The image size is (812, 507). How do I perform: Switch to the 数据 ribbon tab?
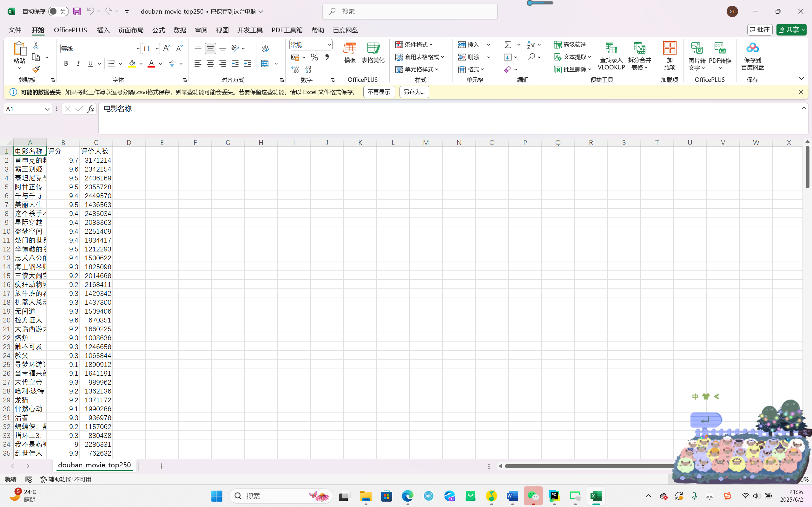(180, 30)
